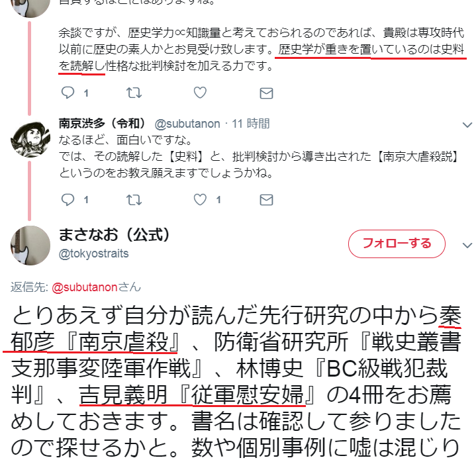Retweet the first tweet about 歴史学力
The height and width of the screenshot is (460, 476).
134,93
